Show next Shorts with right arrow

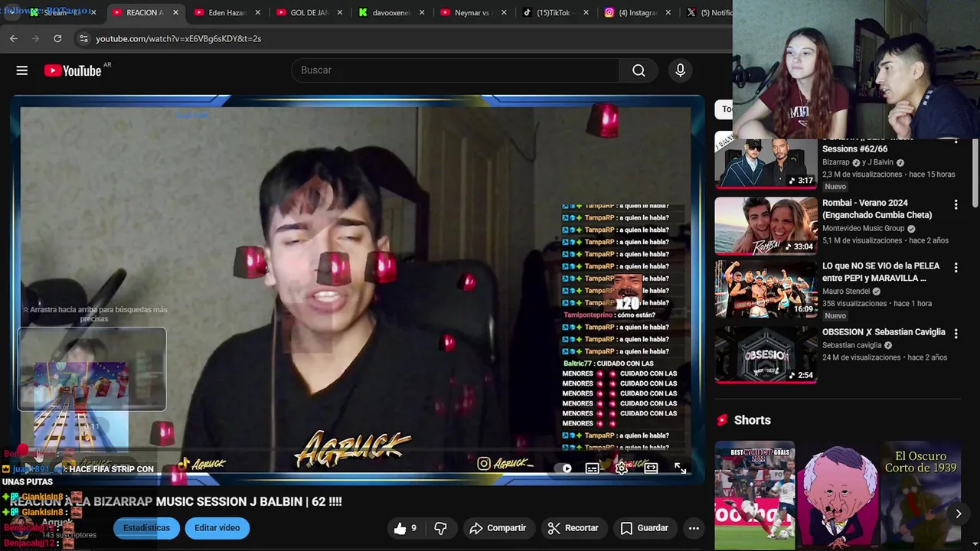point(958,514)
